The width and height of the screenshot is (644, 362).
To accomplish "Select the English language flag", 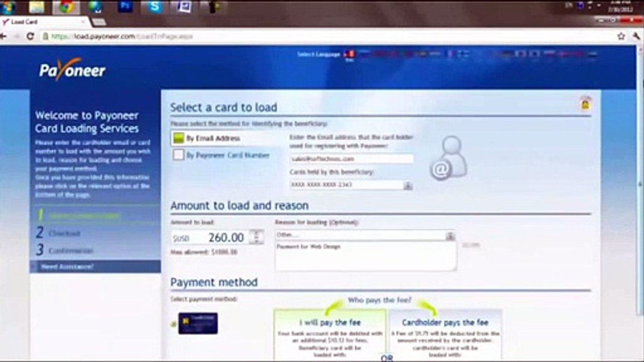I will coord(349,54).
